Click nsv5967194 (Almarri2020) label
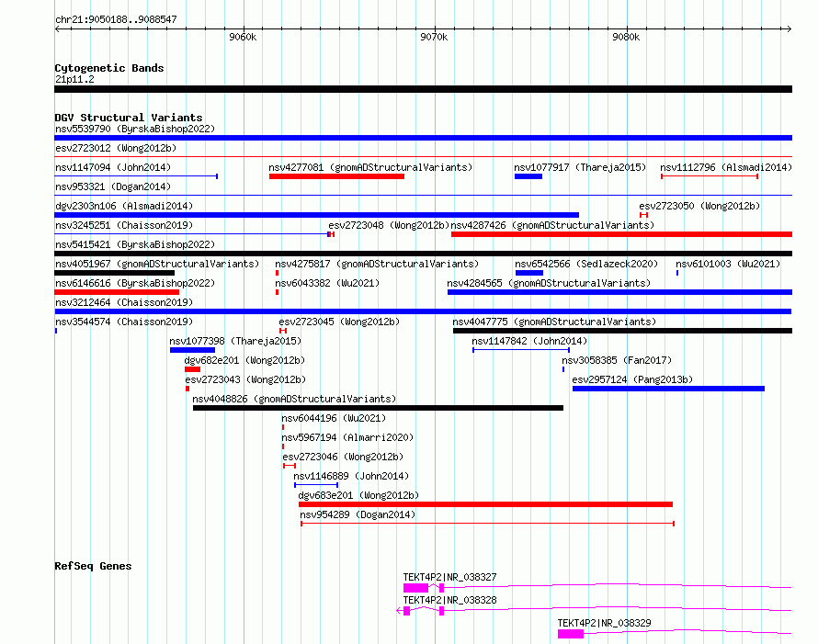Viewport: 818px width, 644px height. pos(347,437)
